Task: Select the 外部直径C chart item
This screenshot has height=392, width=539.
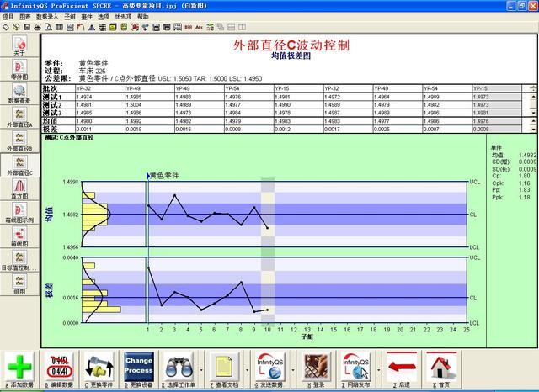Action: pos(19,166)
